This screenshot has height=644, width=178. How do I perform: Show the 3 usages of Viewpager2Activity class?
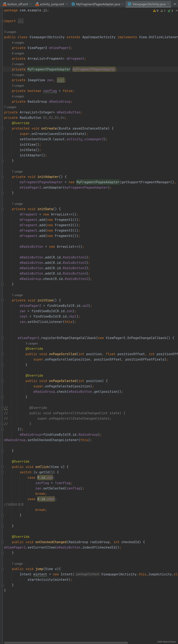click(x=10, y=32)
